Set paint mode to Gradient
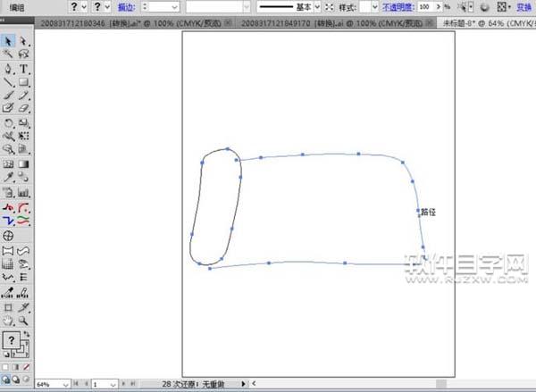536x392 pixels. point(16,367)
